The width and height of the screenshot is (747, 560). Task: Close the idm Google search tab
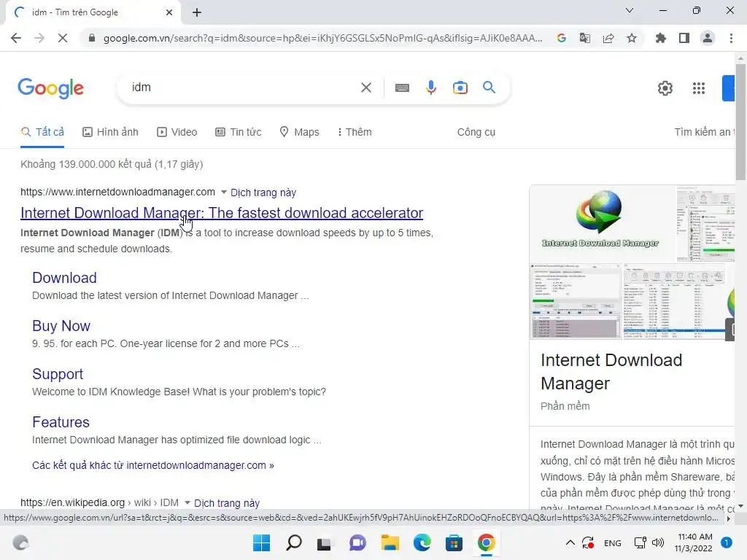169,12
